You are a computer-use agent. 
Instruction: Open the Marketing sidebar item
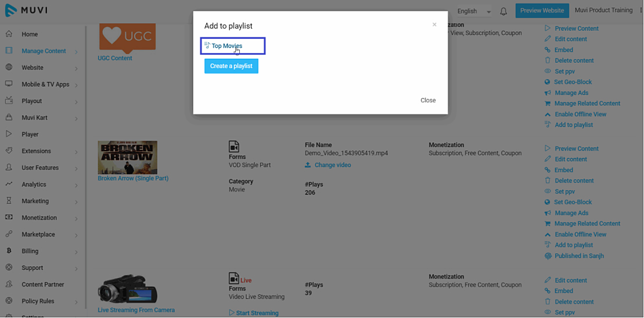point(35,201)
